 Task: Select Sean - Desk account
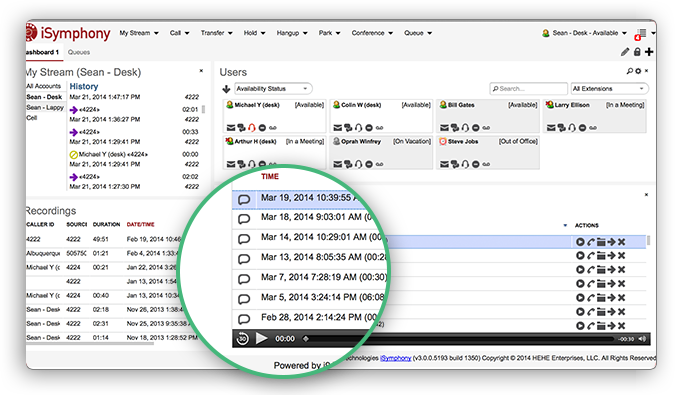click(x=44, y=97)
